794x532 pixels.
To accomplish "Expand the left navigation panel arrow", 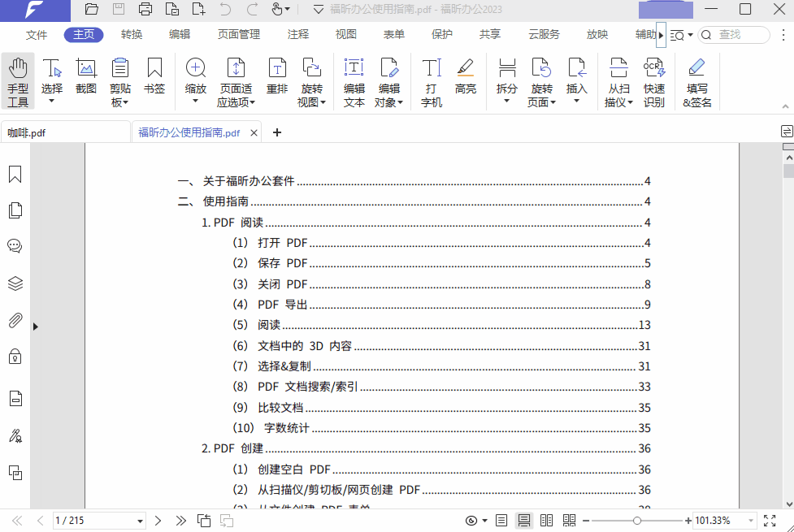I will [36, 327].
